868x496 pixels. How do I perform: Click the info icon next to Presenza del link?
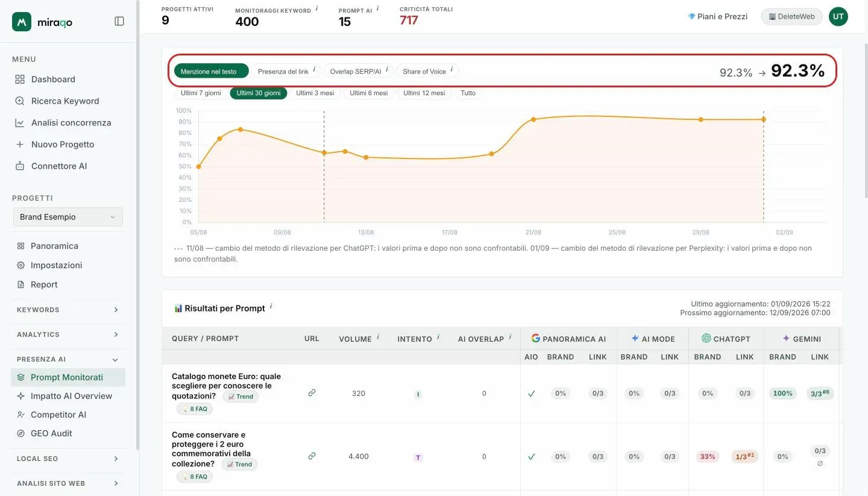pos(314,70)
